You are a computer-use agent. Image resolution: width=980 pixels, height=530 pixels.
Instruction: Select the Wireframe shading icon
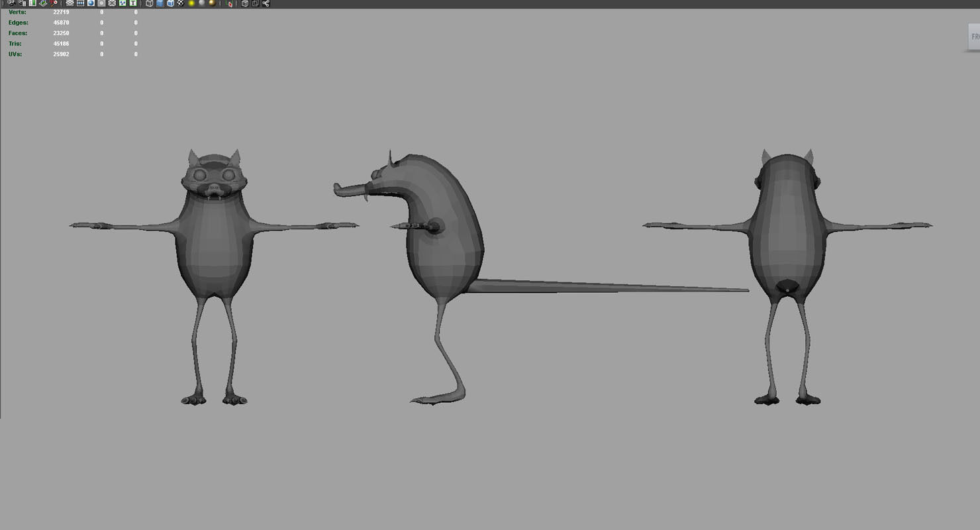click(x=149, y=4)
